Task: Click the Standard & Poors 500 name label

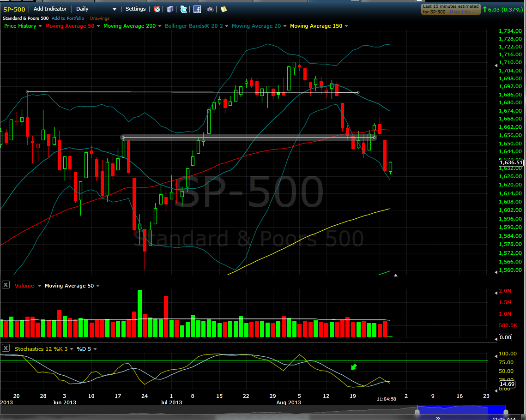Action: [25, 18]
